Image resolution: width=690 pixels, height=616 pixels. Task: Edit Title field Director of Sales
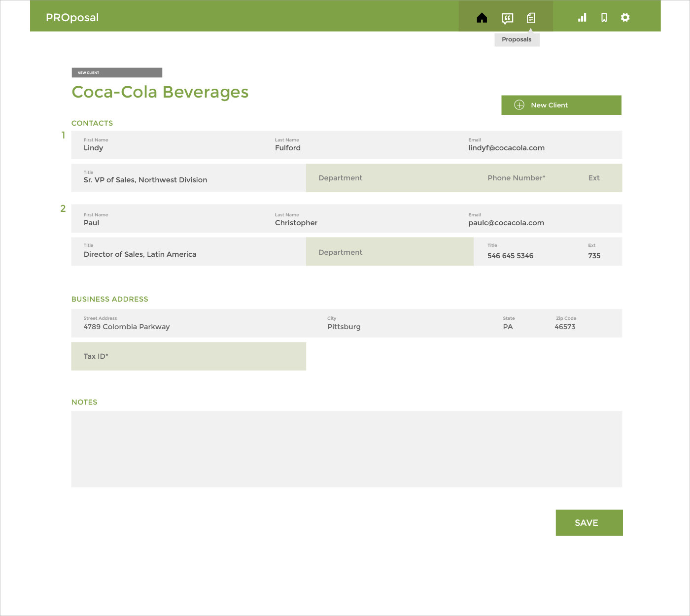189,252
